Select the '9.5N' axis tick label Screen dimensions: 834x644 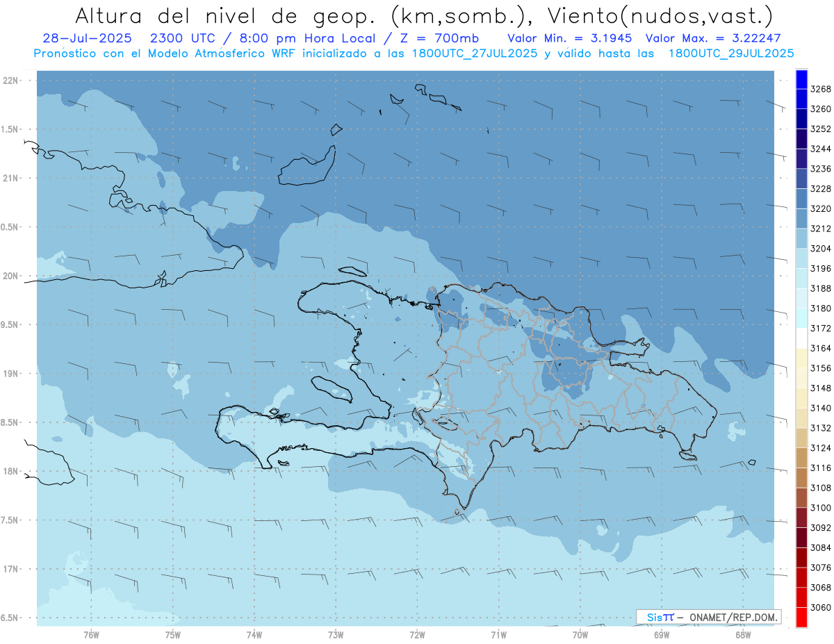pos(10,324)
